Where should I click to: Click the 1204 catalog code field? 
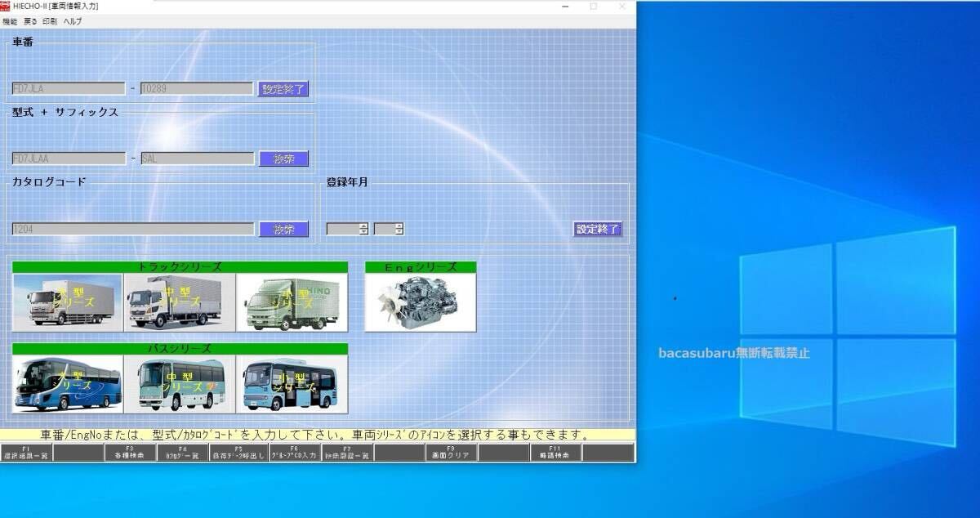tap(133, 230)
